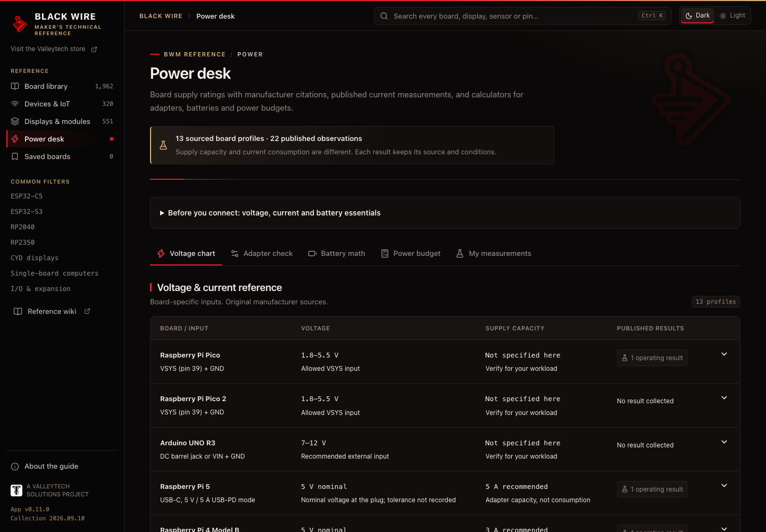Viewport: 766px width, 532px height.
Task: Open the Power budget tab
Action: pos(411,254)
